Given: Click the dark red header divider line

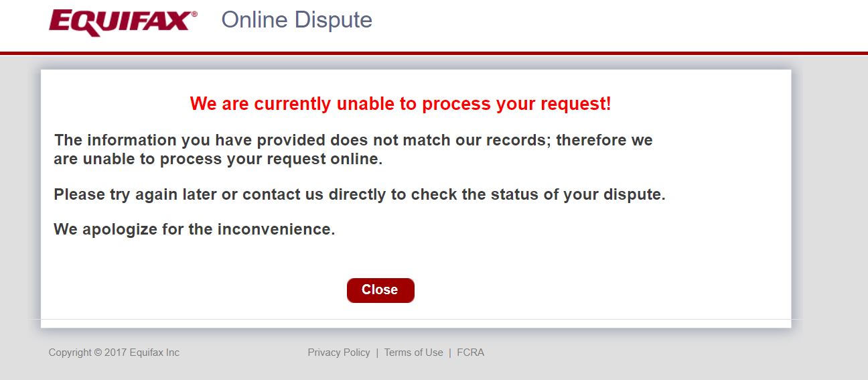Looking at the screenshot, I should pyautogui.click(x=434, y=53).
